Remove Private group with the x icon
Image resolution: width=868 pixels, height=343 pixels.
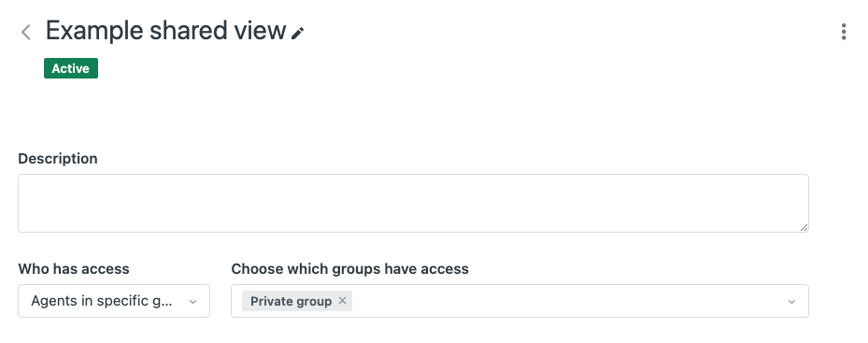coord(342,300)
